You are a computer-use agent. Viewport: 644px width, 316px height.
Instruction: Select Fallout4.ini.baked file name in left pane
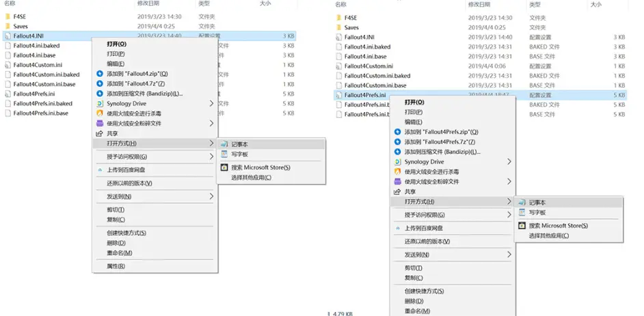tap(36, 46)
